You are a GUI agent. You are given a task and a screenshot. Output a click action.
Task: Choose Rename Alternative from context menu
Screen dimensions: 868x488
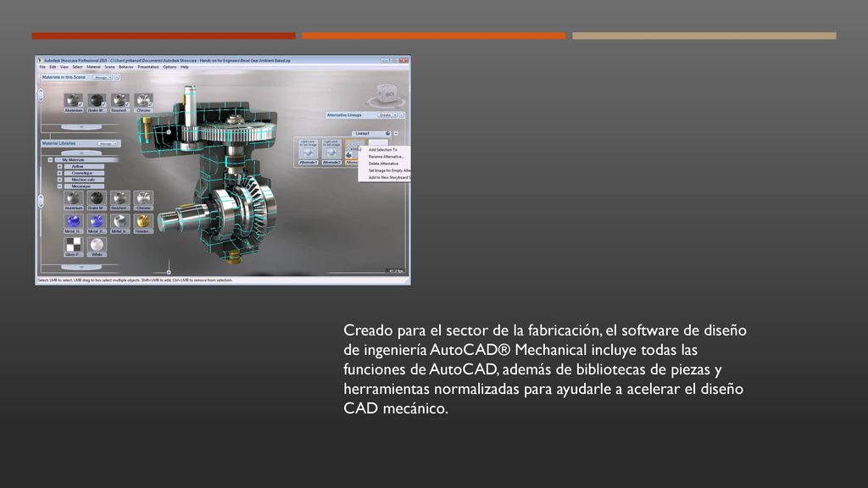[x=384, y=157]
